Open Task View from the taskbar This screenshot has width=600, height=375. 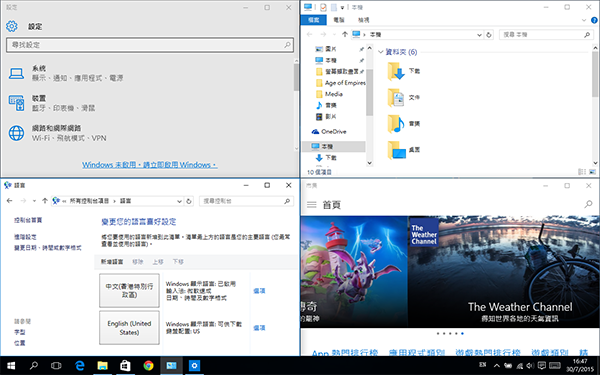coord(56,366)
